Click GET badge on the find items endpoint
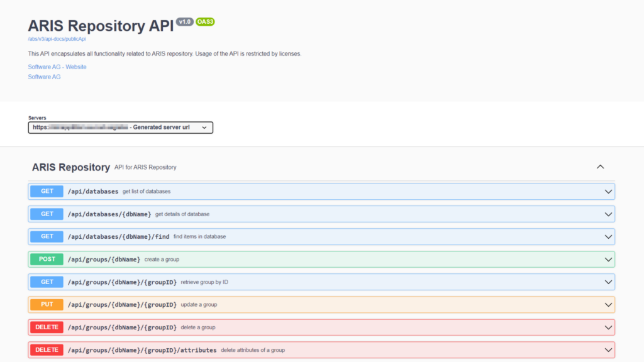This screenshot has width=644, height=362. 47,236
